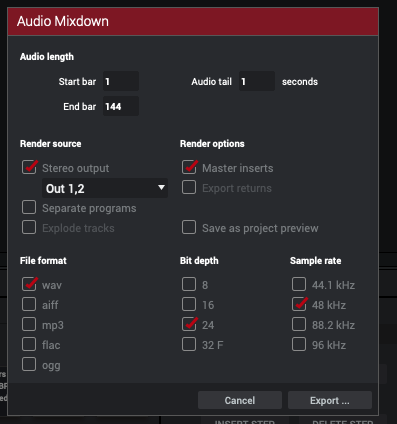Click the Audio Mixdown title text
The width and height of the screenshot is (397, 424).
pyautogui.click(x=63, y=21)
